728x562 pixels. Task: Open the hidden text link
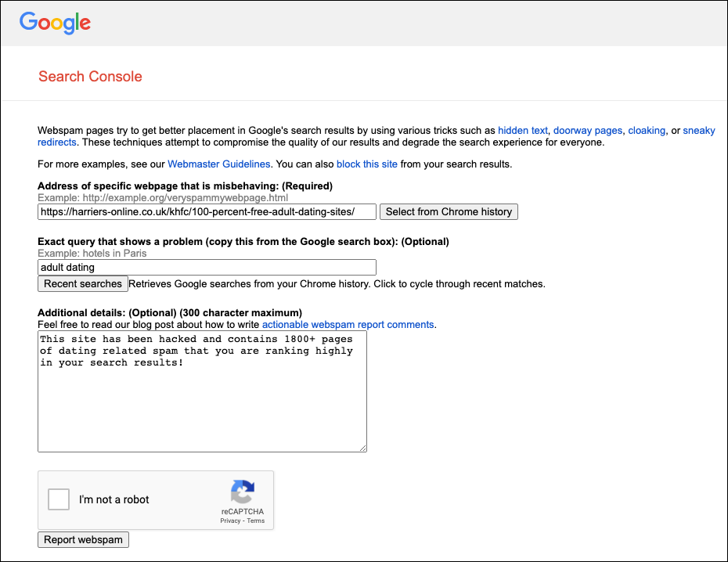click(x=523, y=131)
